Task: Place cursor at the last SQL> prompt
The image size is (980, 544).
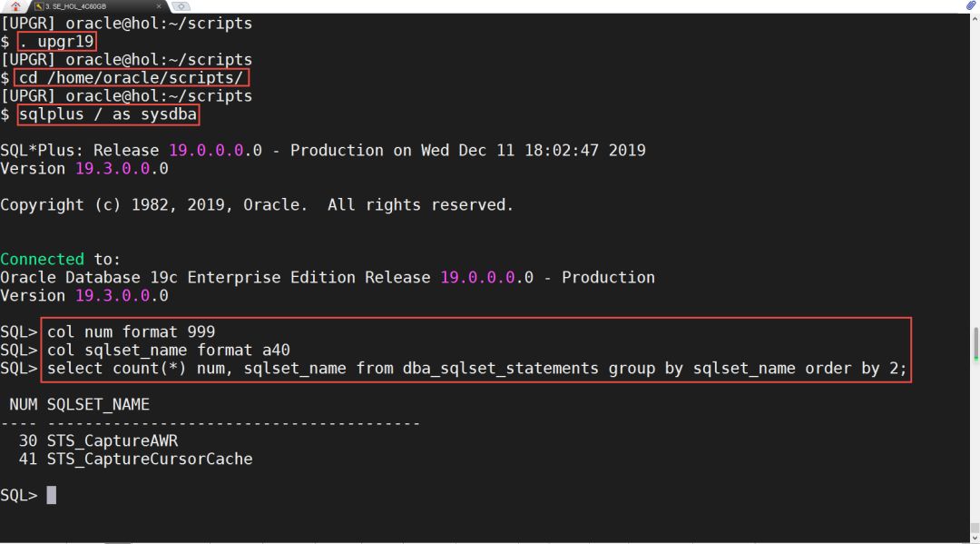Action: (x=52, y=495)
